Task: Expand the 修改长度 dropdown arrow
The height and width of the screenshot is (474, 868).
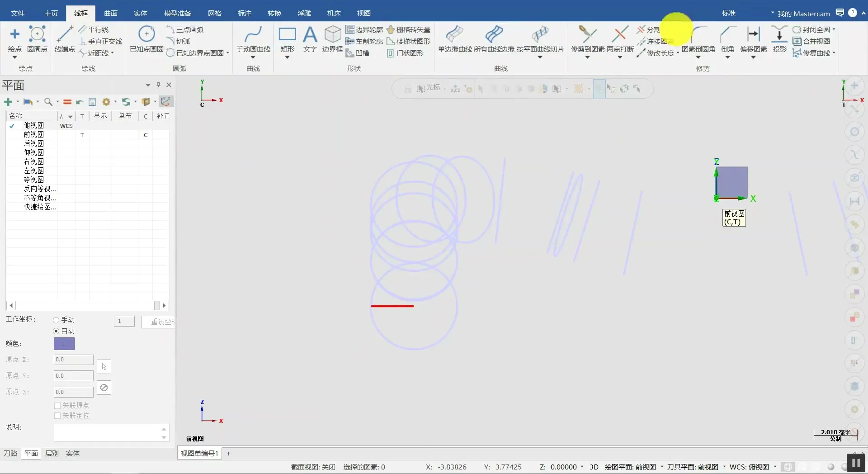Action: point(678,53)
